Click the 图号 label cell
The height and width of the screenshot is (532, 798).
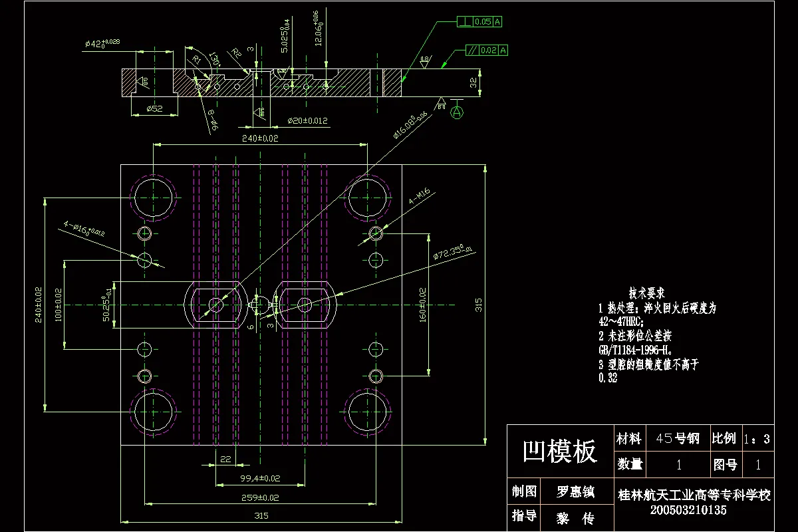726,464
